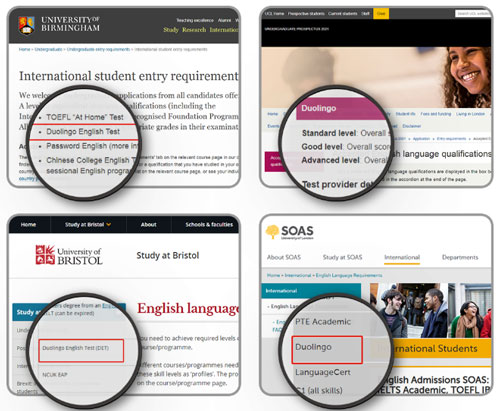
Task: Click LanguageCert in SOAS list
Action: pos(323,372)
